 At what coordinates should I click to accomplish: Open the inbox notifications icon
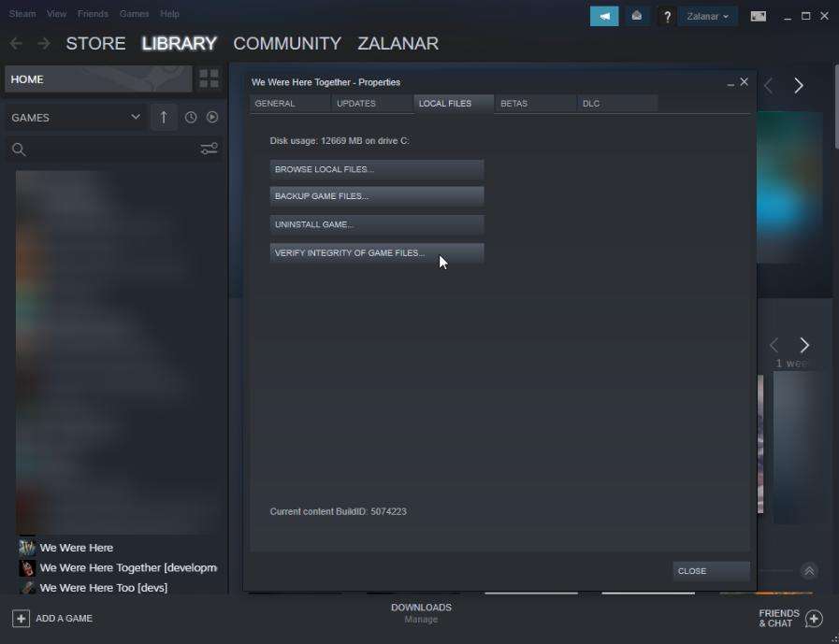tap(636, 16)
